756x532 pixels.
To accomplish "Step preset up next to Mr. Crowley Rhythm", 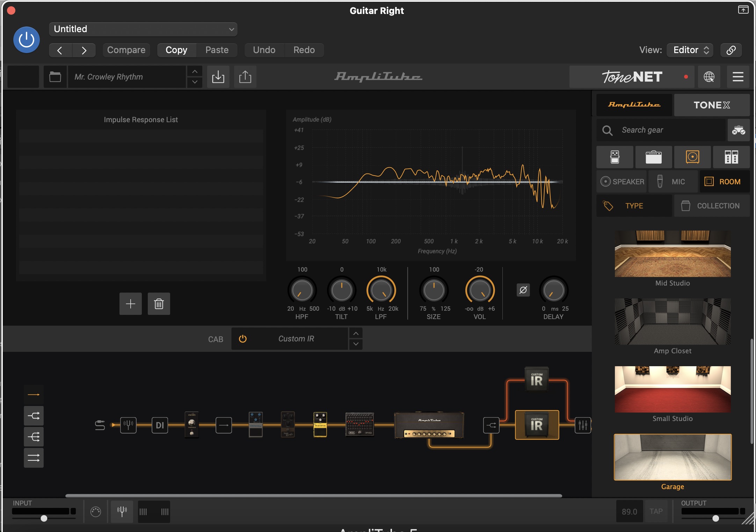I will (195, 72).
